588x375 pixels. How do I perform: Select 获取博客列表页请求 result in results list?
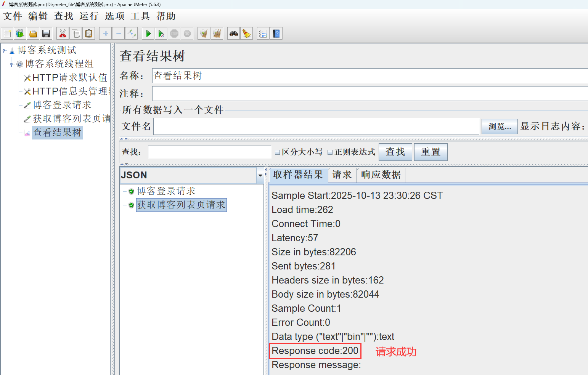pos(181,205)
